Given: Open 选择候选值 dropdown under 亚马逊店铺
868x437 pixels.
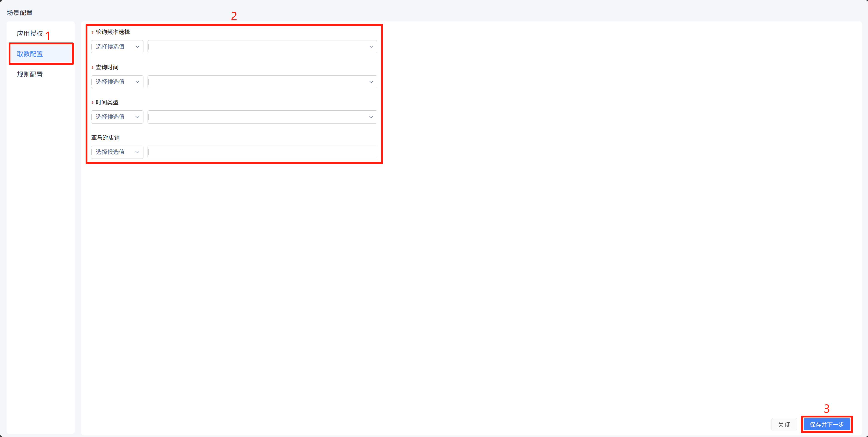Looking at the screenshot, I should [117, 152].
